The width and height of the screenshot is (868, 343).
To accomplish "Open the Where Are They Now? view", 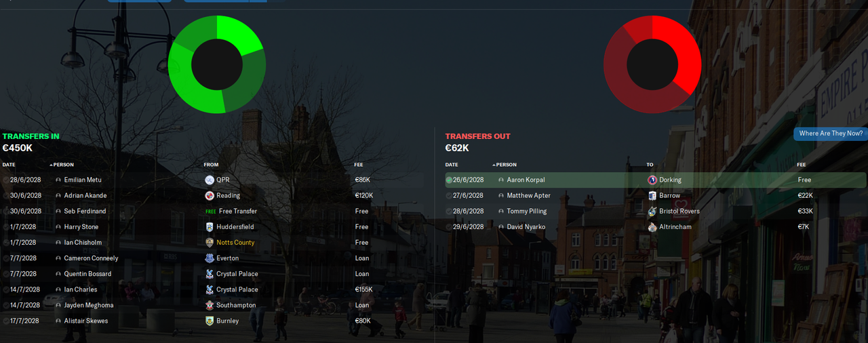I will [831, 134].
